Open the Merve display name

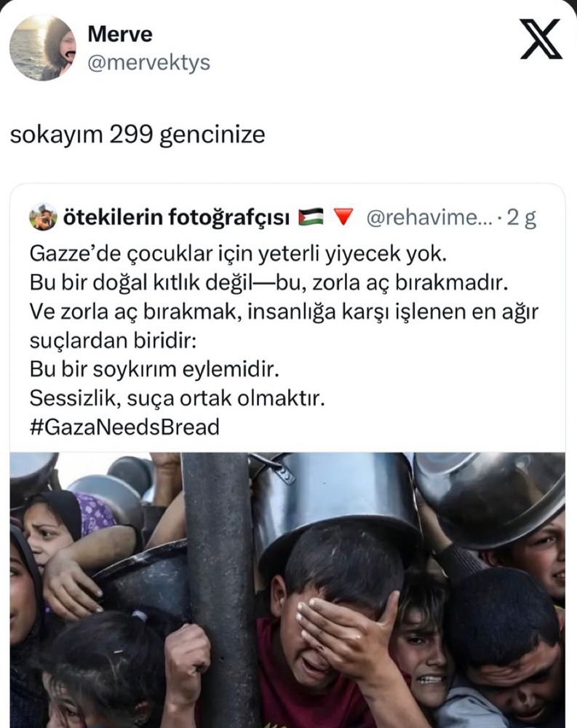(120, 34)
